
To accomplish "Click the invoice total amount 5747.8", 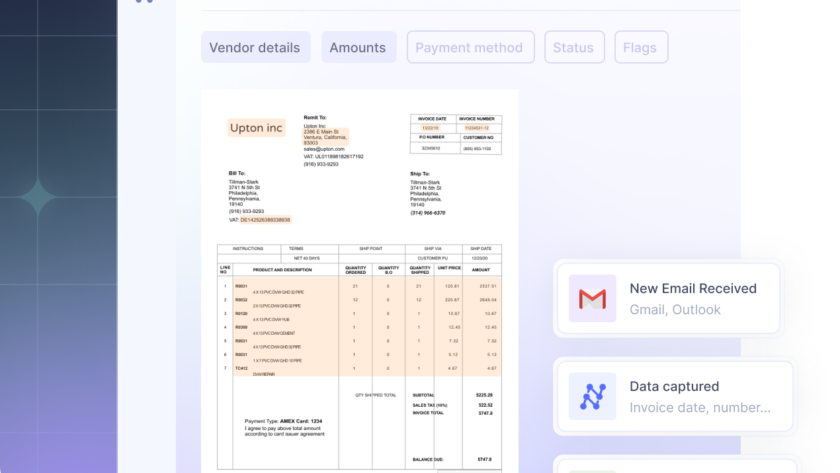I will 483,413.
